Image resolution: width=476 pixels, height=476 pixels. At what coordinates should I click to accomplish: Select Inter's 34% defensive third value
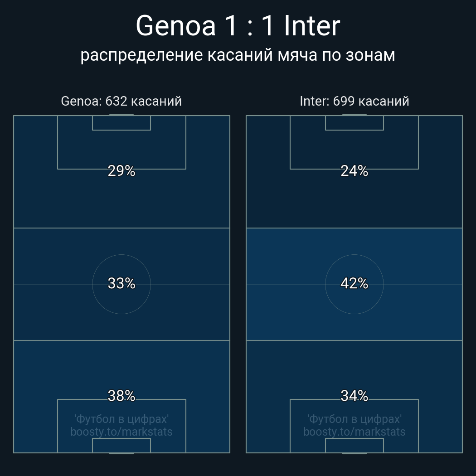tap(354, 396)
